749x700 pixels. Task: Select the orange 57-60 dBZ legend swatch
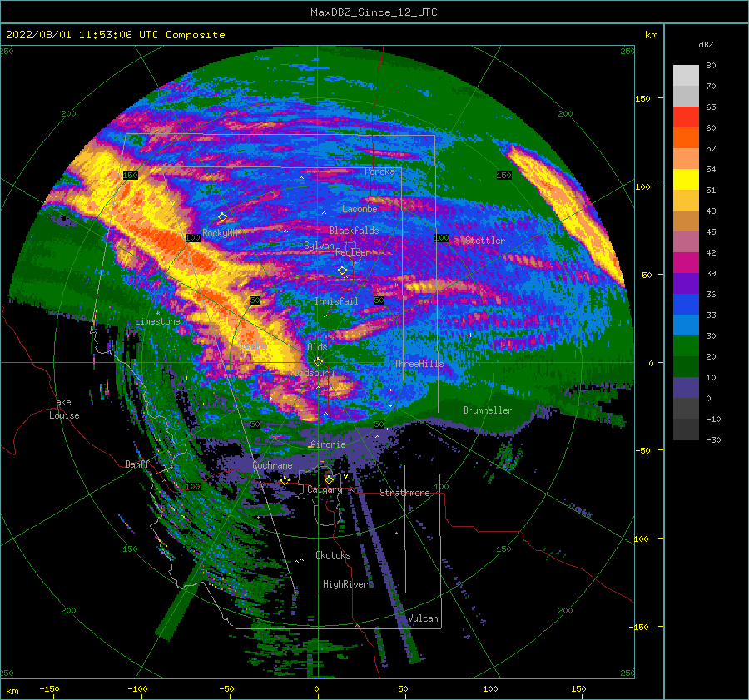pyautogui.click(x=686, y=138)
